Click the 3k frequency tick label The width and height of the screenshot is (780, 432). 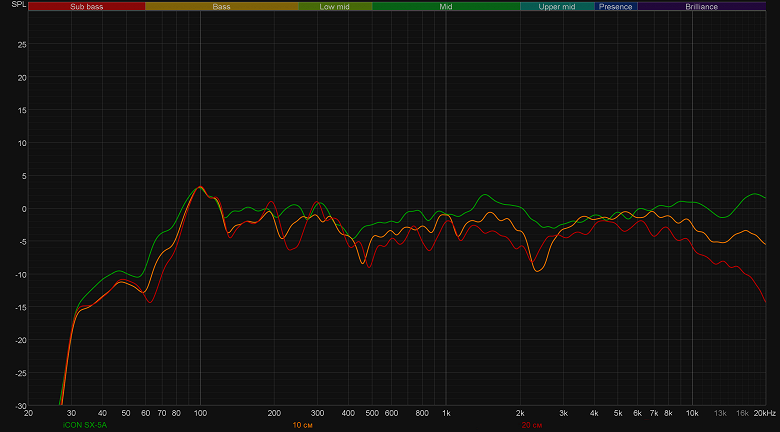[x=563, y=413]
